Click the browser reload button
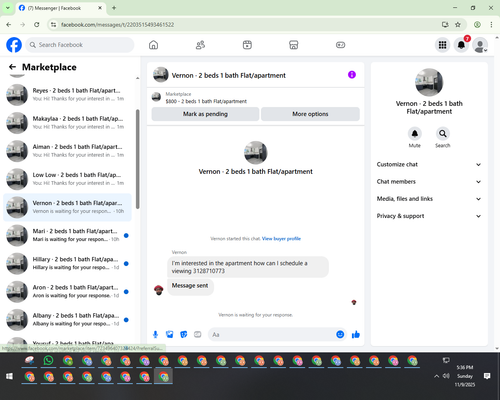 [x=37, y=24]
